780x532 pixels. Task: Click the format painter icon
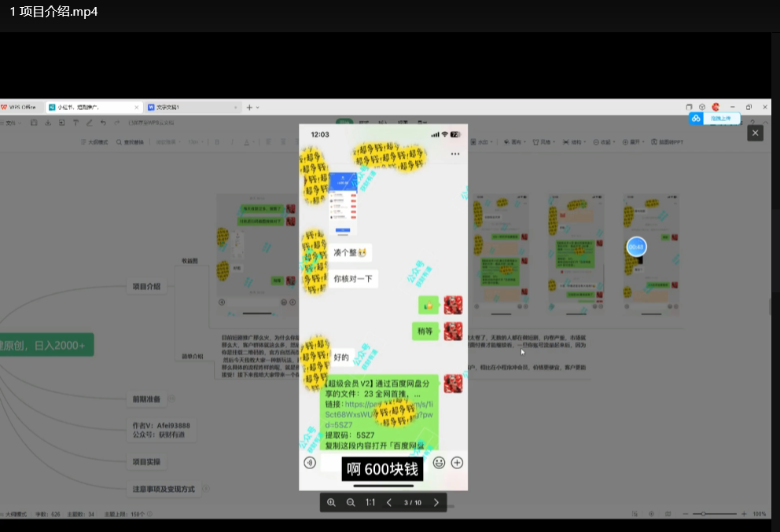[x=75, y=123]
